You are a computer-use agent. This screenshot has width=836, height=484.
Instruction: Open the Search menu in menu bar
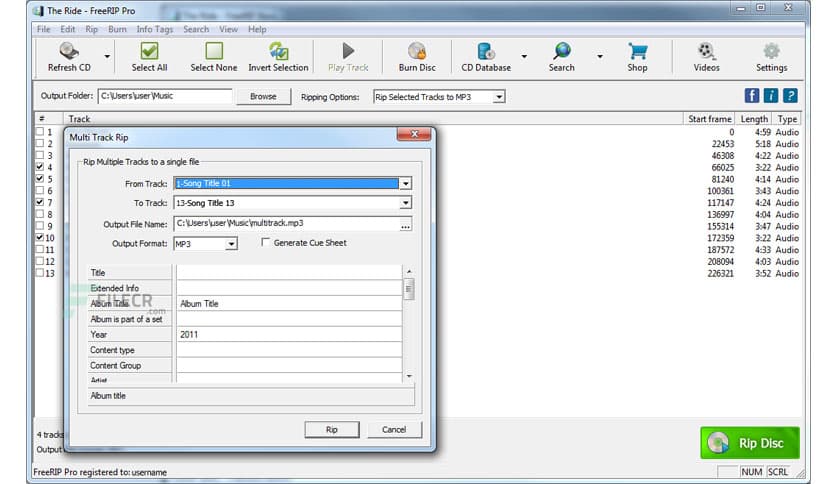pyautogui.click(x=196, y=29)
